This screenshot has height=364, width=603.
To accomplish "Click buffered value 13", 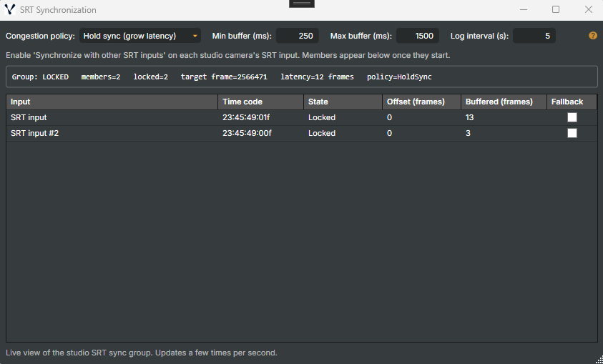I will [469, 117].
